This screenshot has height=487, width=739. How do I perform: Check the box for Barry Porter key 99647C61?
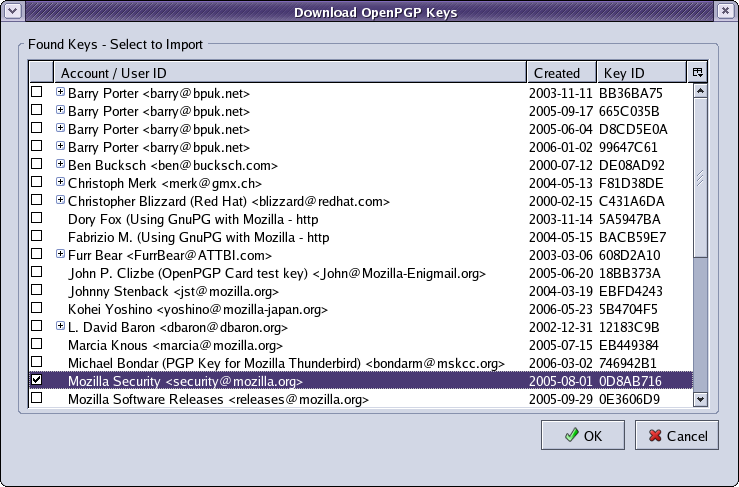tap(36, 145)
